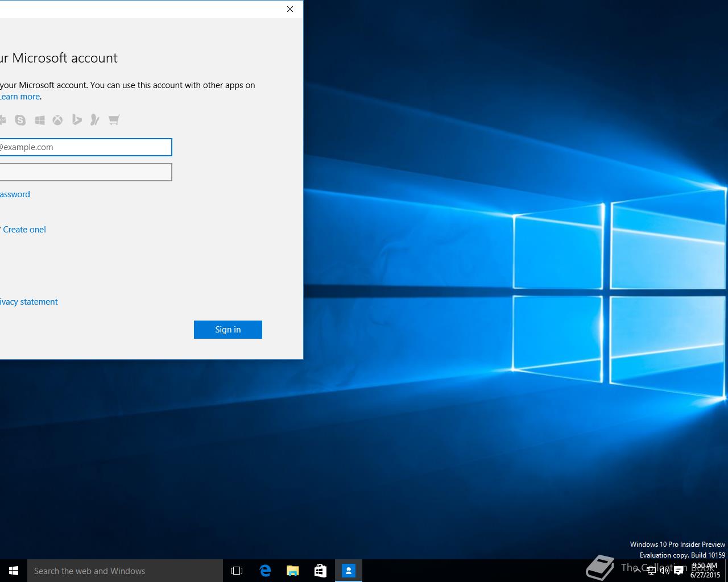Click the Bing service icon
The width and height of the screenshot is (728, 582).
77,120
